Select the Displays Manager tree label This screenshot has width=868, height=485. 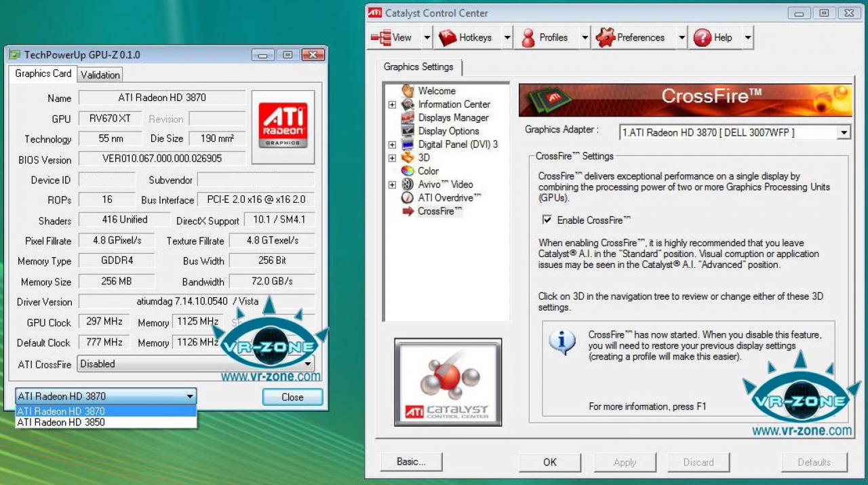453,117
